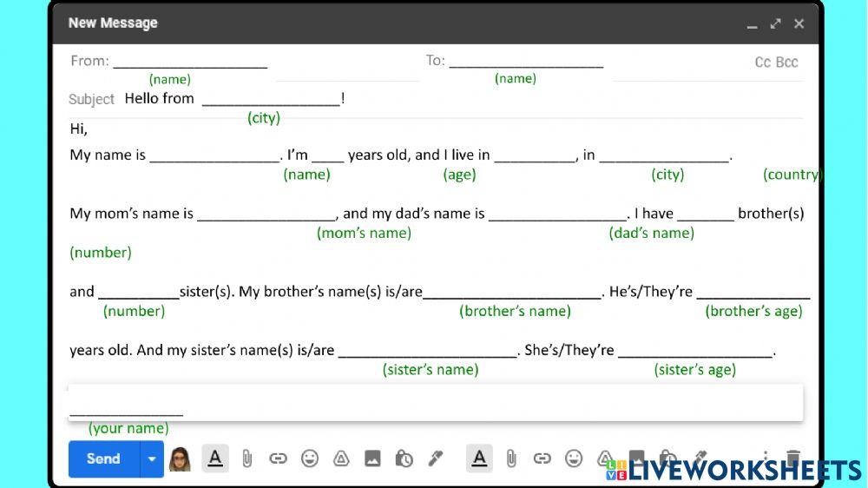This screenshot has width=868, height=488.
Task: Click the blank before sister(s)
Action: (x=138, y=293)
